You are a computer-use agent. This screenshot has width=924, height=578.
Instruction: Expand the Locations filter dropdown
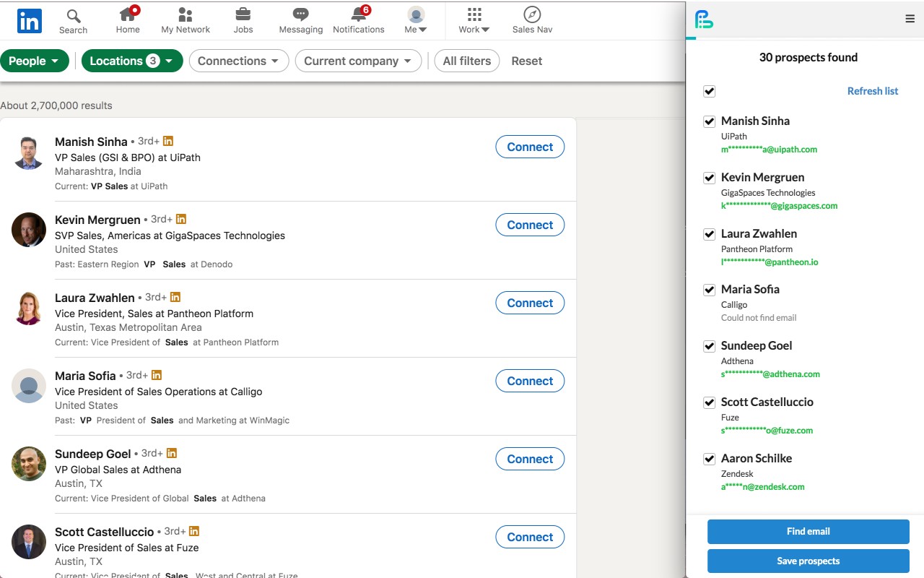pyautogui.click(x=132, y=61)
